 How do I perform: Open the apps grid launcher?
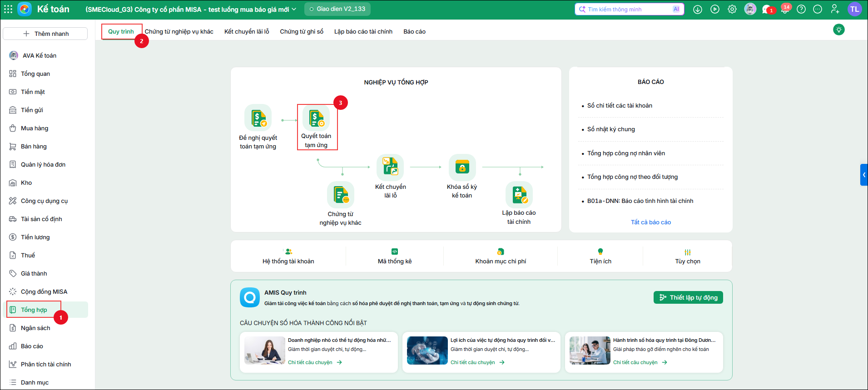(8, 9)
